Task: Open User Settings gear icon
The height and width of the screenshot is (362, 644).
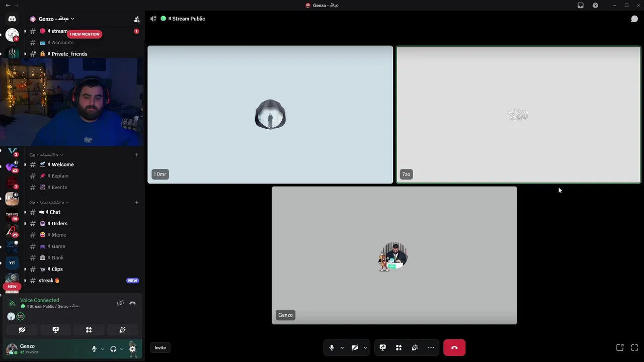Action: coord(132,349)
